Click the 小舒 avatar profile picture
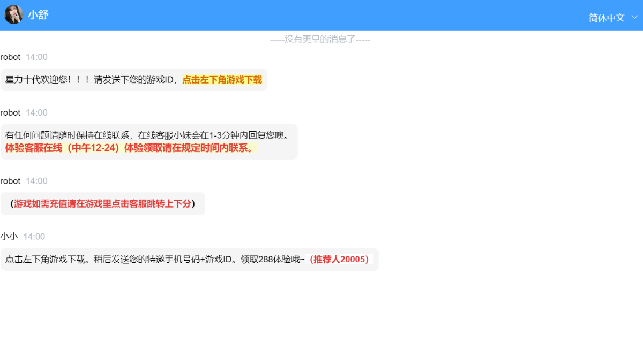Viewport: 643px width, 364px height. [13, 14]
